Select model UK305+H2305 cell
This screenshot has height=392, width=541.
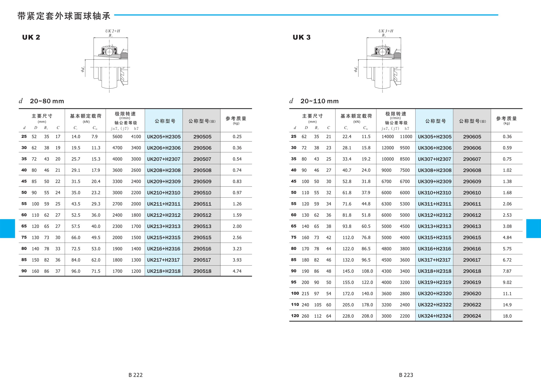[x=434, y=137]
